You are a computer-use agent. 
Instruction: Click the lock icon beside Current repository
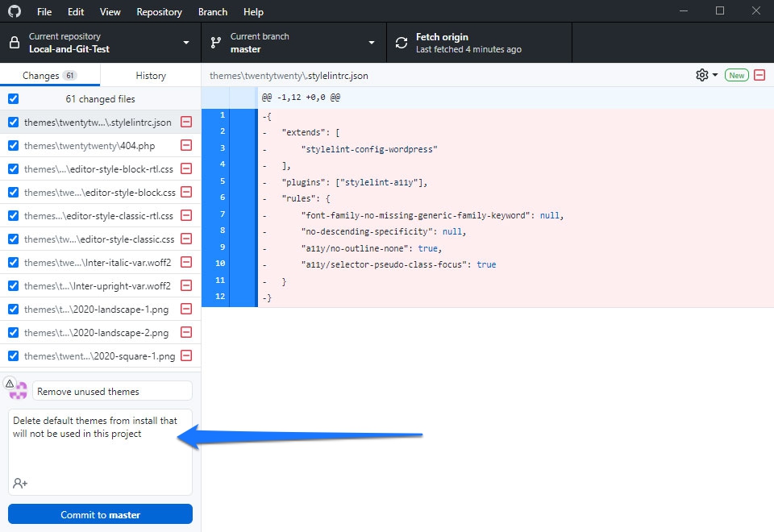(15, 43)
